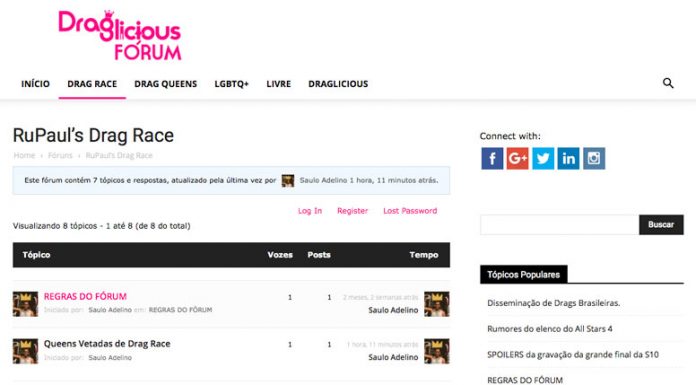Image resolution: width=696 pixels, height=385 pixels.
Task: Open Saulo Adelino under REGRAS DO FÓRUM freshness
Action: 393,310
